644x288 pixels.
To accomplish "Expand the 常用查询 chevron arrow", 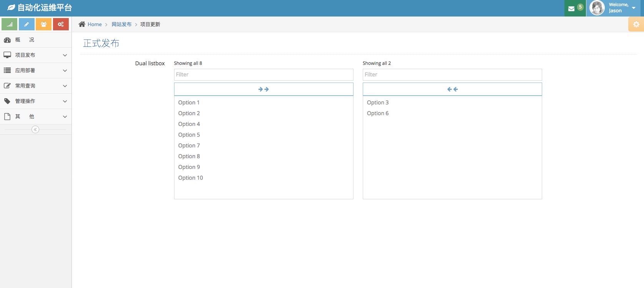I will pyautogui.click(x=65, y=86).
